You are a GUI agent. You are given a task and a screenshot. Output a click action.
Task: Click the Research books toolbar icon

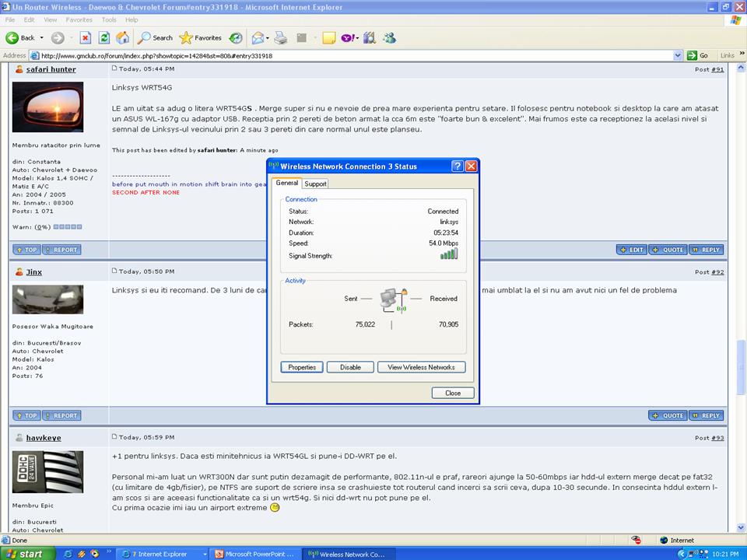(370, 37)
